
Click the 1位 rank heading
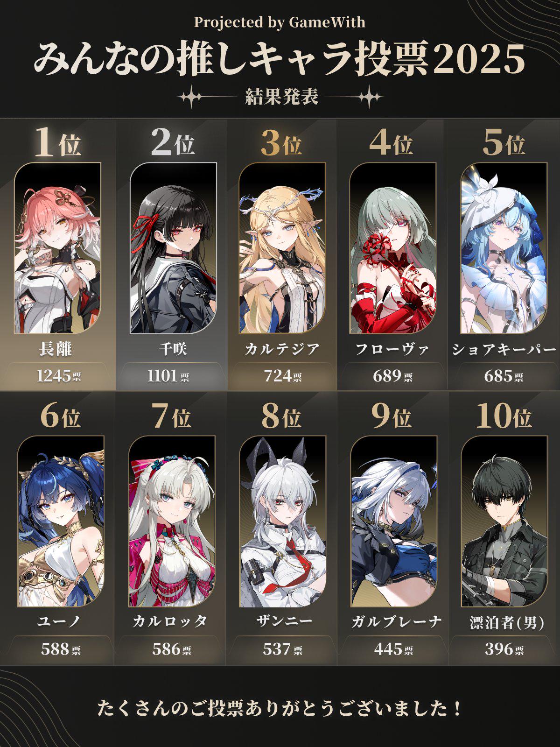(x=57, y=142)
